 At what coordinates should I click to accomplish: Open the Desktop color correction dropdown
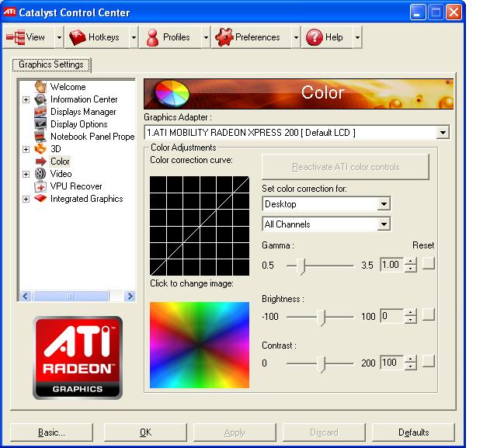(x=384, y=204)
